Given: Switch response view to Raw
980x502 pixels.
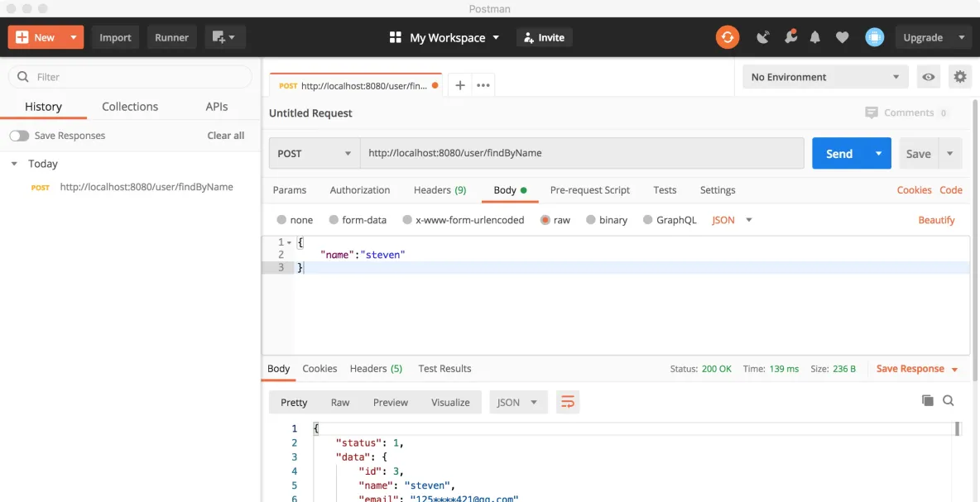Looking at the screenshot, I should pyautogui.click(x=340, y=402).
